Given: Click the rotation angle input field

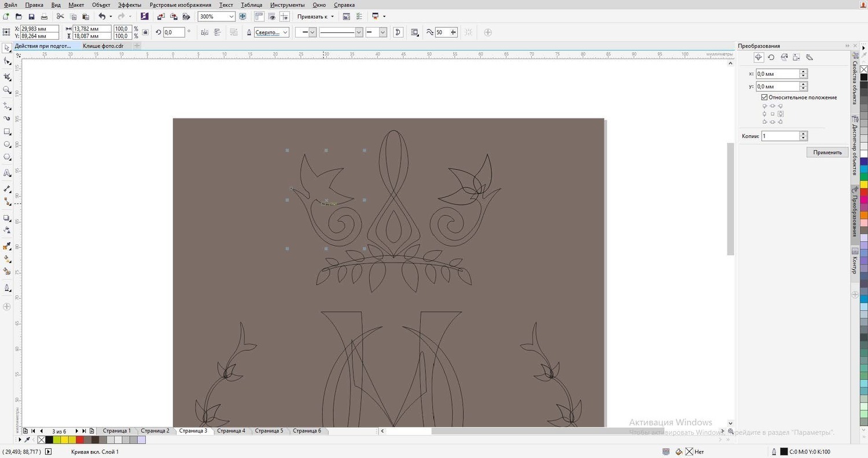Looking at the screenshot, I should (174, 32).
